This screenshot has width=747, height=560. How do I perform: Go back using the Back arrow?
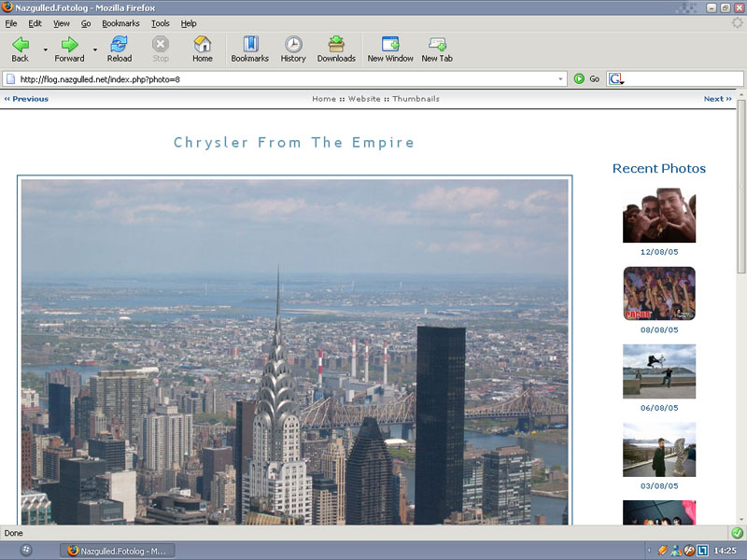20,49
